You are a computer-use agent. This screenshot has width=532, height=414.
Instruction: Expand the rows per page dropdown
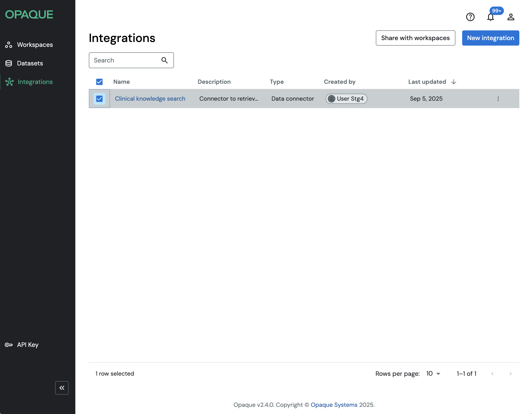click(433, 373)
